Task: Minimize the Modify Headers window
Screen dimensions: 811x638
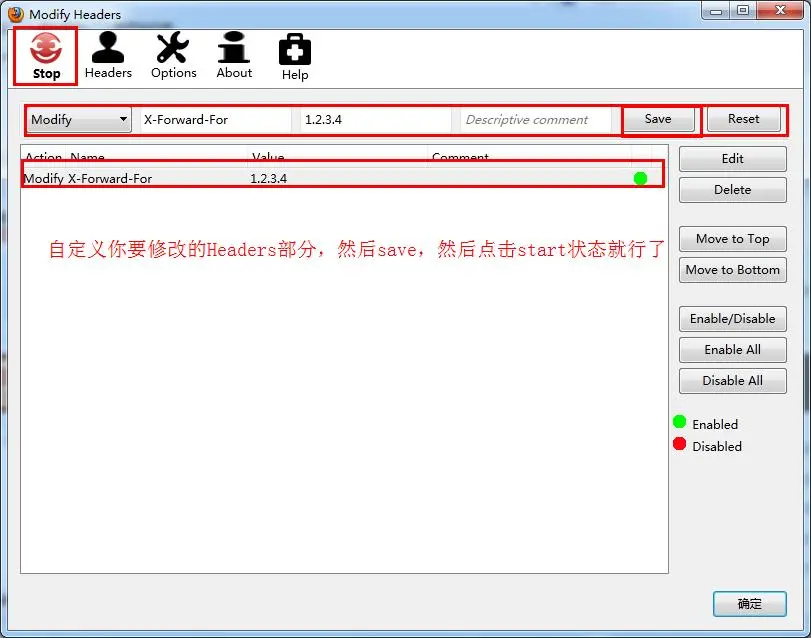Action: click(716, 10)
